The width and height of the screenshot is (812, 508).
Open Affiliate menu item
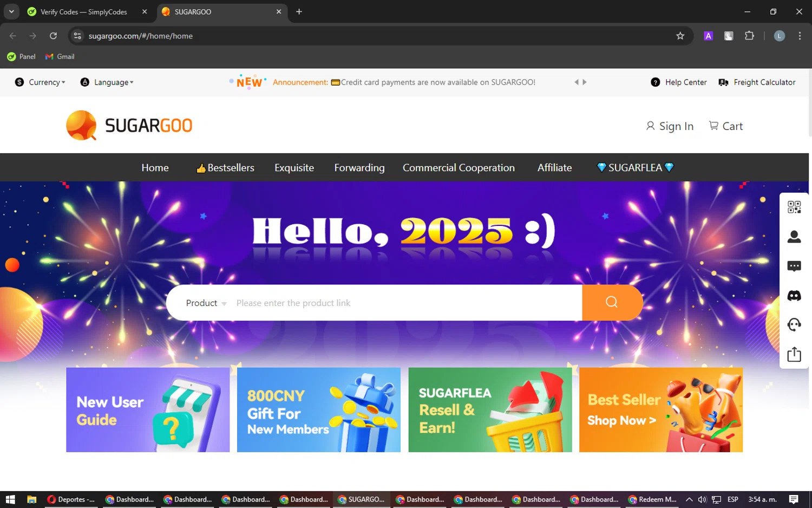click(554, 167)
